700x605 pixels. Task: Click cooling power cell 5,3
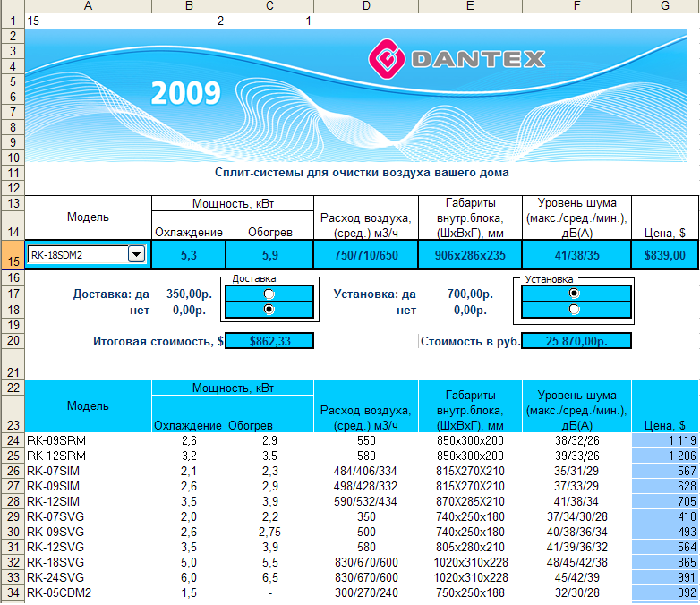[x=189, y=255]
